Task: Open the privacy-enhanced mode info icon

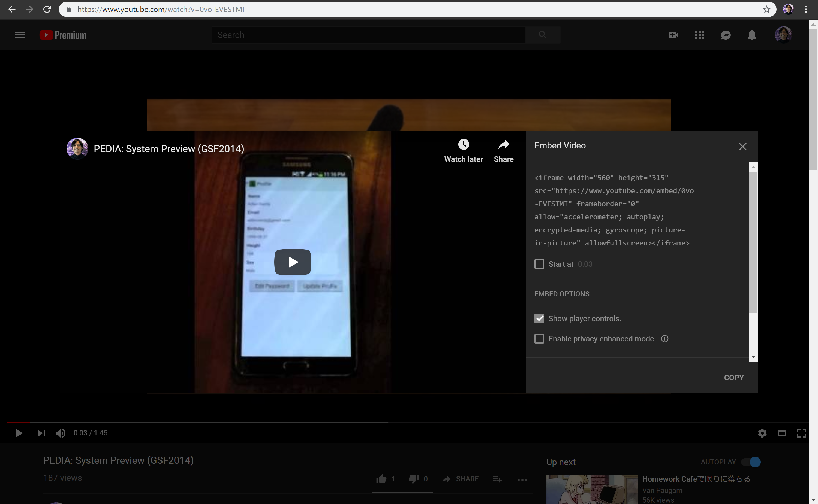Action: tap(664, 339)
